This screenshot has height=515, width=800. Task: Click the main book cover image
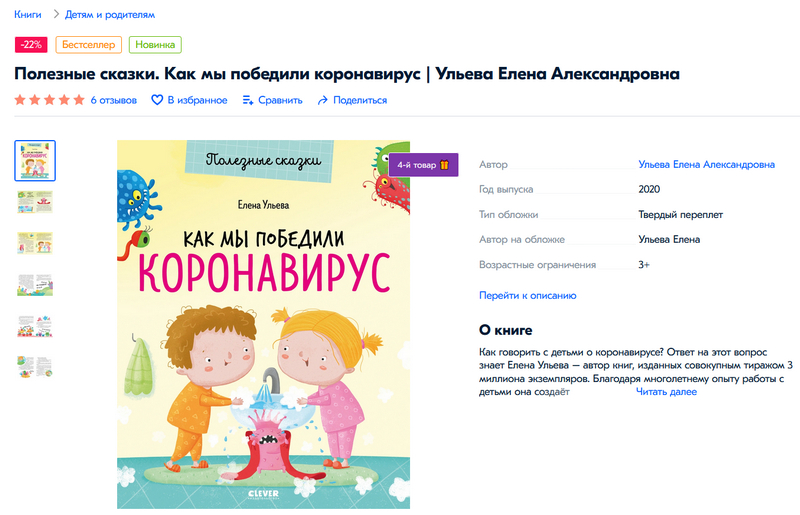[x=263, y=325]
